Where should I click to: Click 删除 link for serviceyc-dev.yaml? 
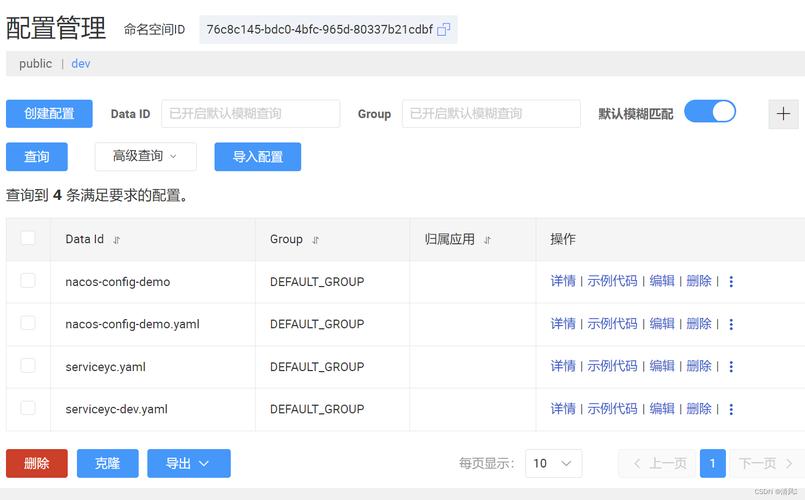[699, 409]
